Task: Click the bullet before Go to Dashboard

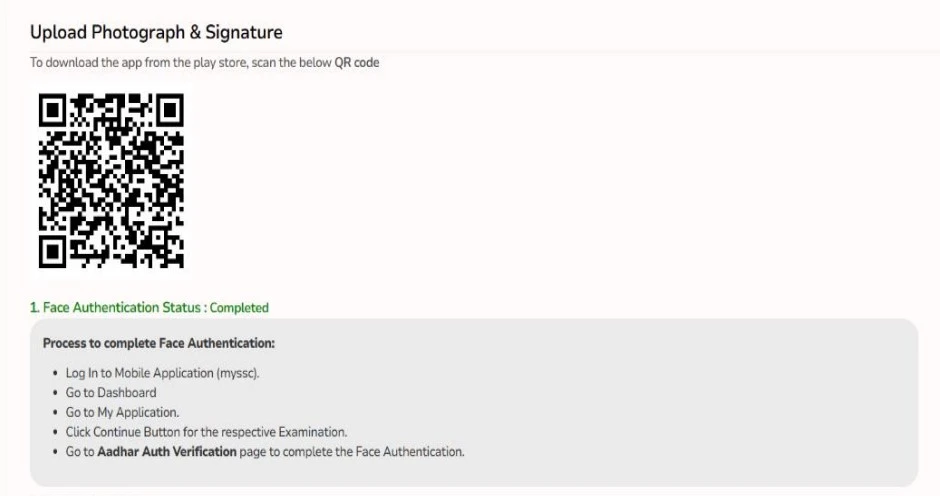Action: (x=55, y=393)
